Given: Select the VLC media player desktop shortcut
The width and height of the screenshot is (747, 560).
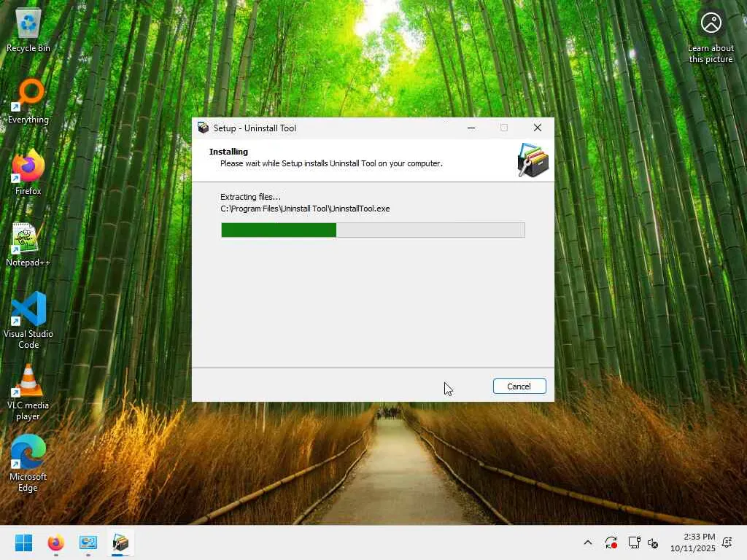Looking at the screenshot, I should (28, 392).
